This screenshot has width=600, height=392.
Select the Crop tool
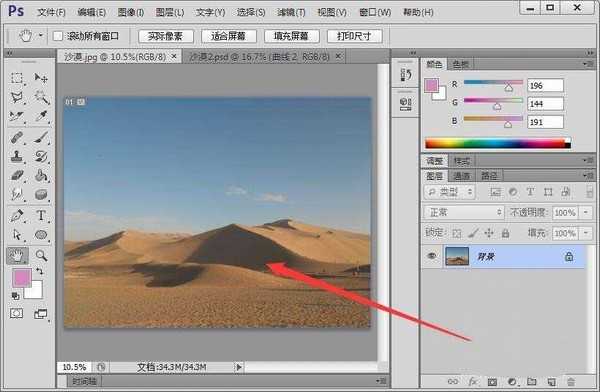16,116
